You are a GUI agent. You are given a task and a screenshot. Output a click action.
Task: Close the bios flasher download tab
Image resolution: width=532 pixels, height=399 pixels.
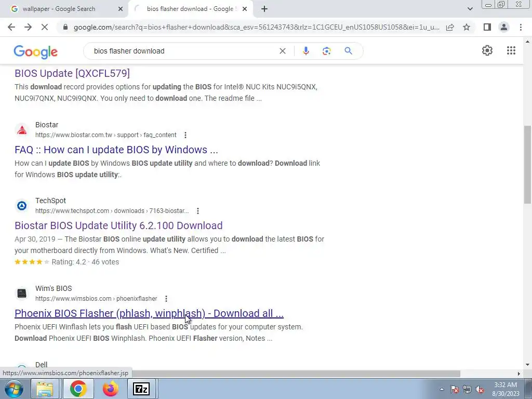click(x=245, y=9)
